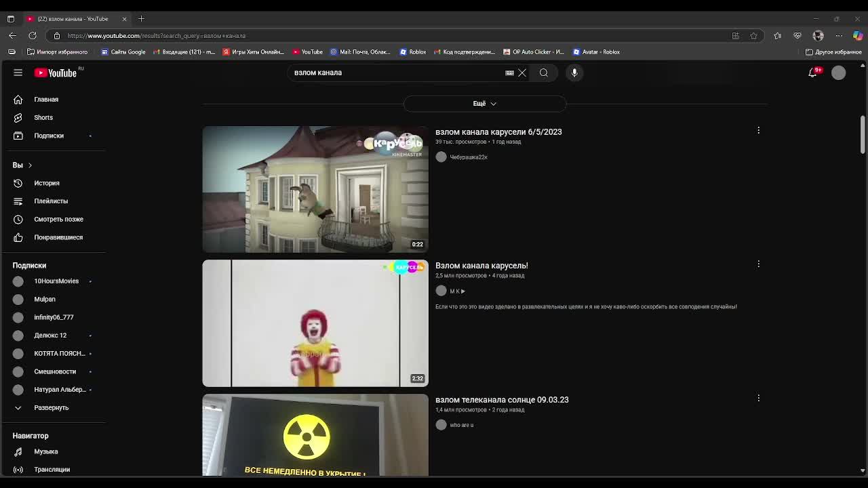
Task: Play the взлом канала карусели 6/5/2023 thumbnail
Action: coord(315,189)
